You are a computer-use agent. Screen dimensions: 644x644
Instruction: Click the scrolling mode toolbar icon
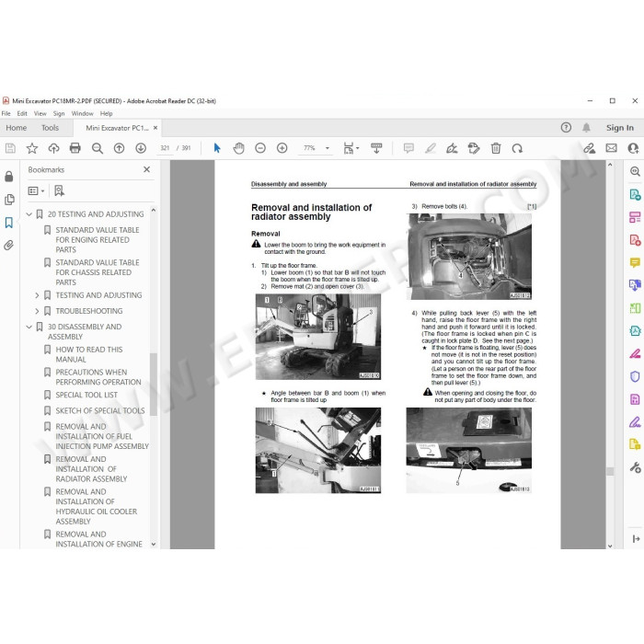click(x=376, y=148)
